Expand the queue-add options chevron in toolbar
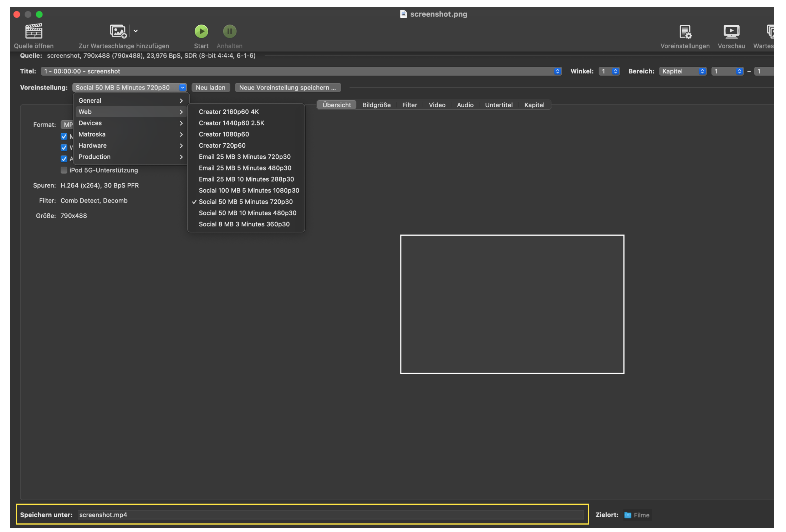Screen dimensions: 786x532 pos(136,31)
